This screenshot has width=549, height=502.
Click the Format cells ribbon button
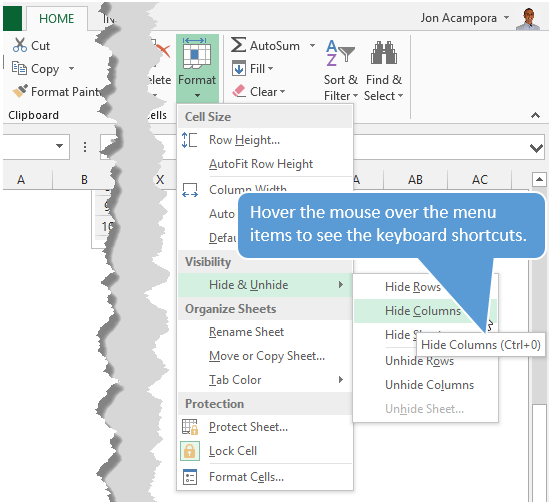point(197,68)
